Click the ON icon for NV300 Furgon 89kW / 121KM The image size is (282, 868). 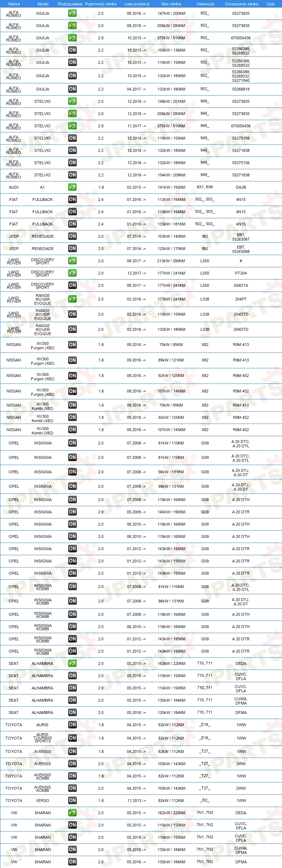[72, 360]
